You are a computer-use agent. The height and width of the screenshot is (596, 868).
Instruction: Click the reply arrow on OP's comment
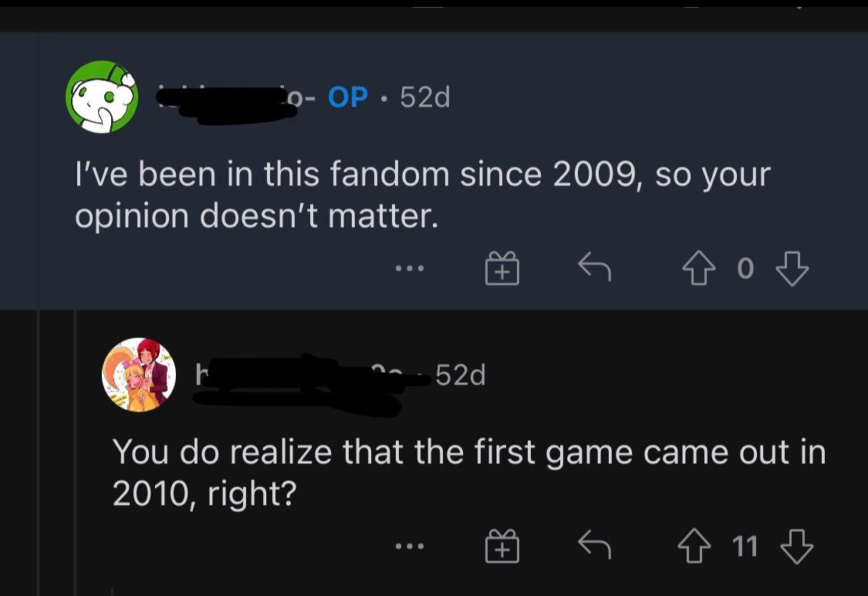coord(594,268)
